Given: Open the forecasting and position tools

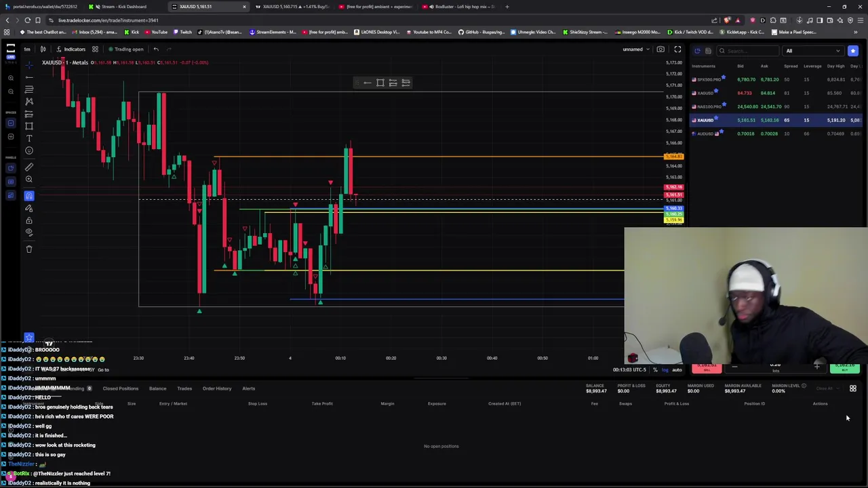Looking at the screenshot, I should pyautogui.click(x=29, y=114).
